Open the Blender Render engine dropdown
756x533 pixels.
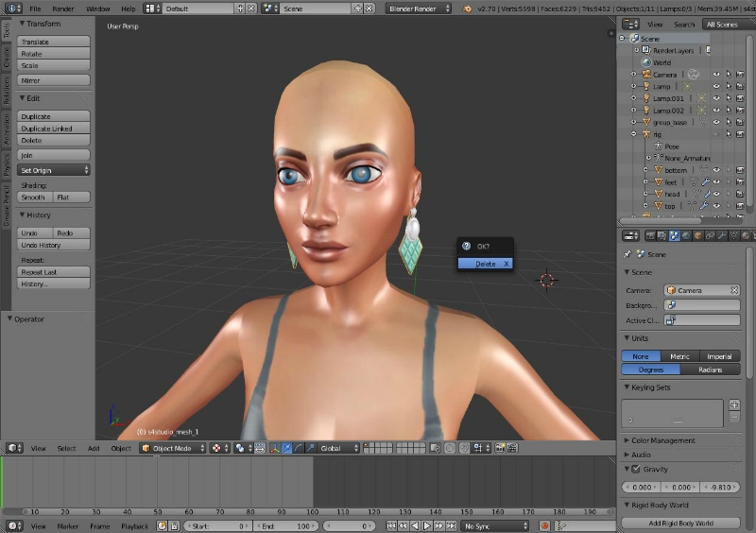[419, 9]
